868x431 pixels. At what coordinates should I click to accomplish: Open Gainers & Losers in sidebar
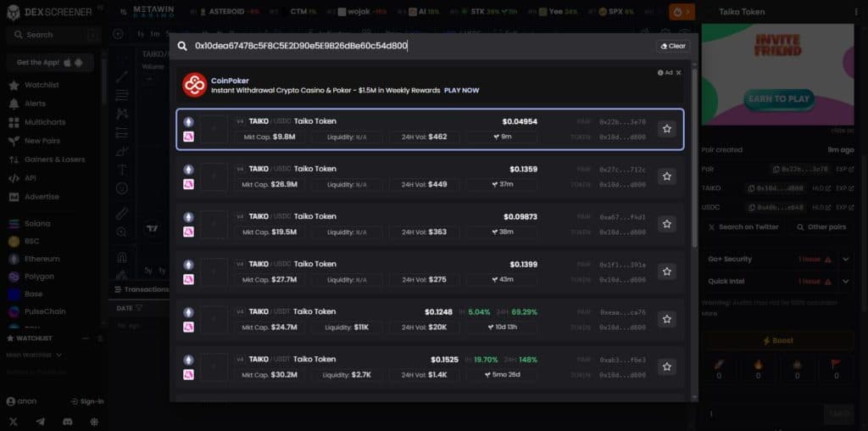(55, 160)
